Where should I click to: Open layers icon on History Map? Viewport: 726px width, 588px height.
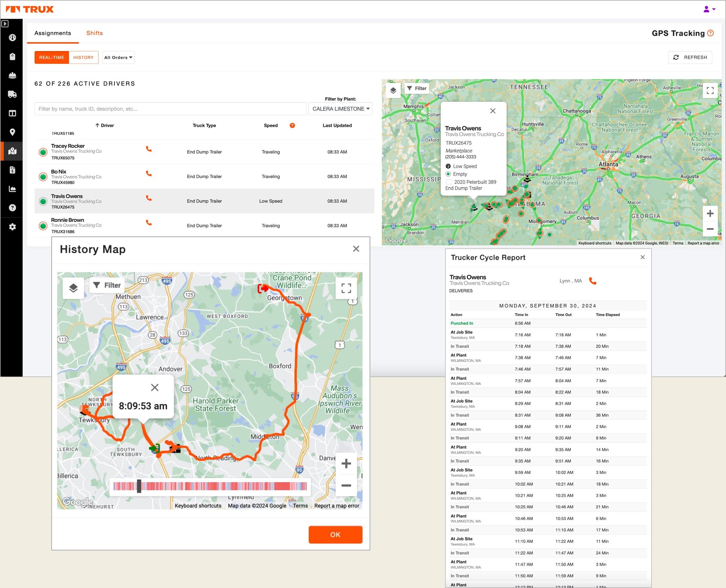pyautogui.click(x=73, y=288)
